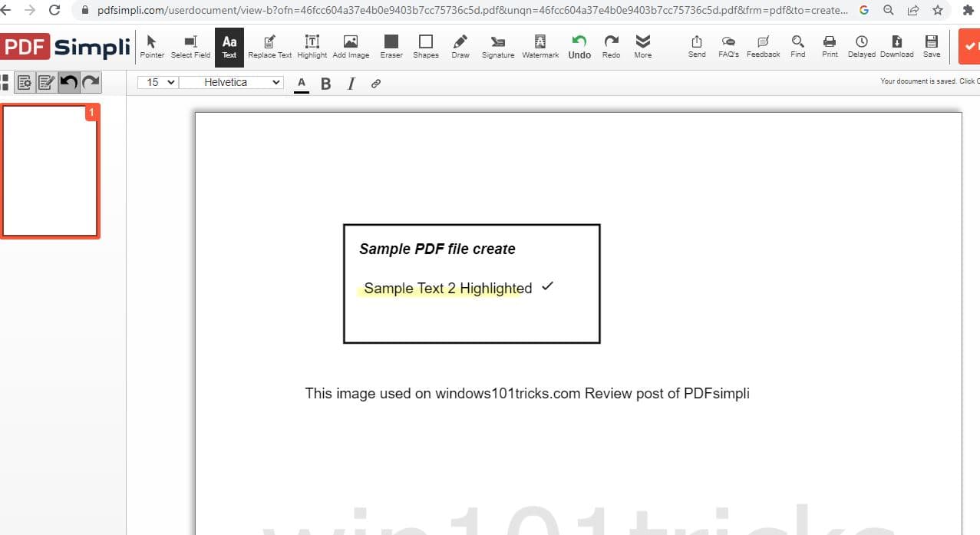The image size is (980, 535).
Task: Click the small redo arrow in sidebar
Action: 91,82
